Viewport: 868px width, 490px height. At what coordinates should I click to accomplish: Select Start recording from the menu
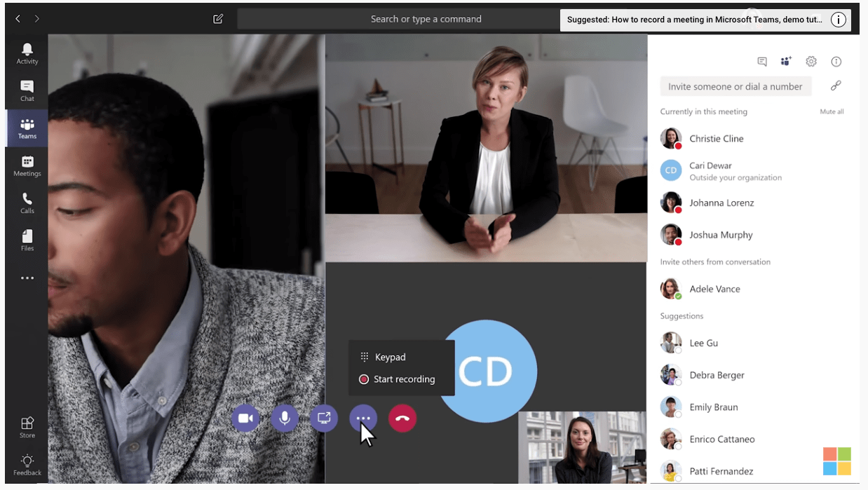point(397,379)
